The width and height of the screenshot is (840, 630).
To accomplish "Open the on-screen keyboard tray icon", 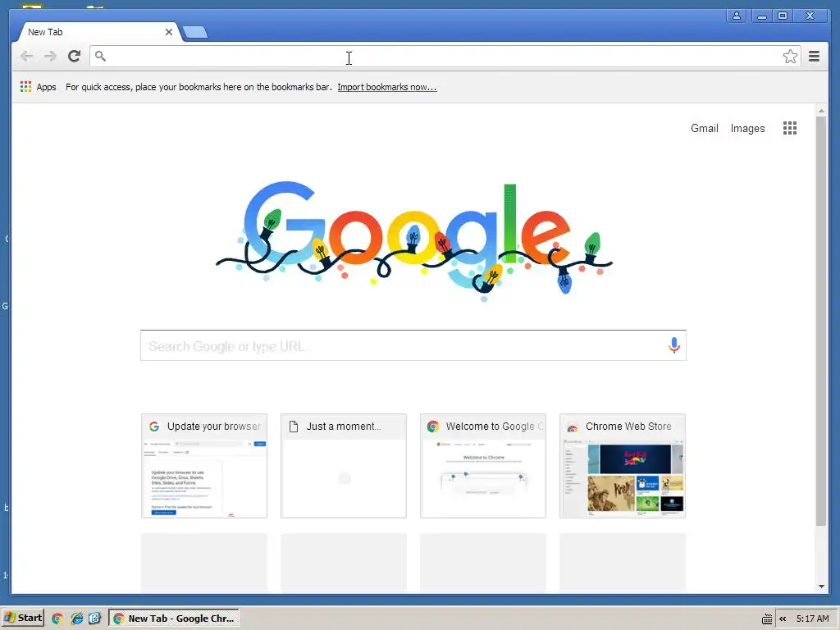I will 767,619.
